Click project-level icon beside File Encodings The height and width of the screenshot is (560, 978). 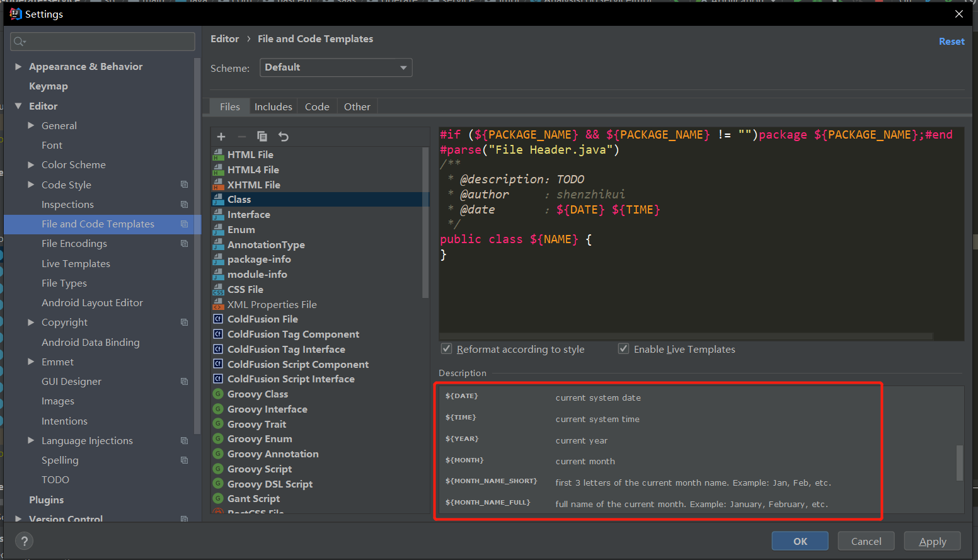coord(184,243)
